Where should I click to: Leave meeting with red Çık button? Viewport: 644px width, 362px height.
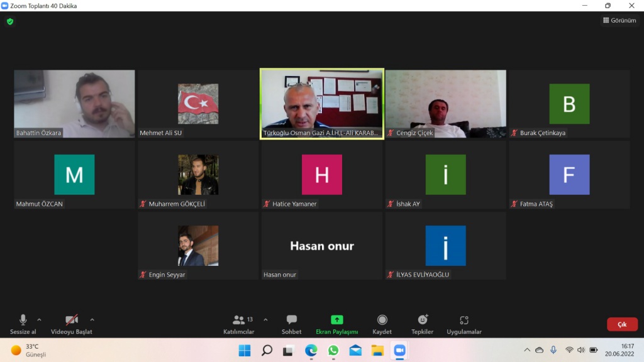[x=622, y=324]
